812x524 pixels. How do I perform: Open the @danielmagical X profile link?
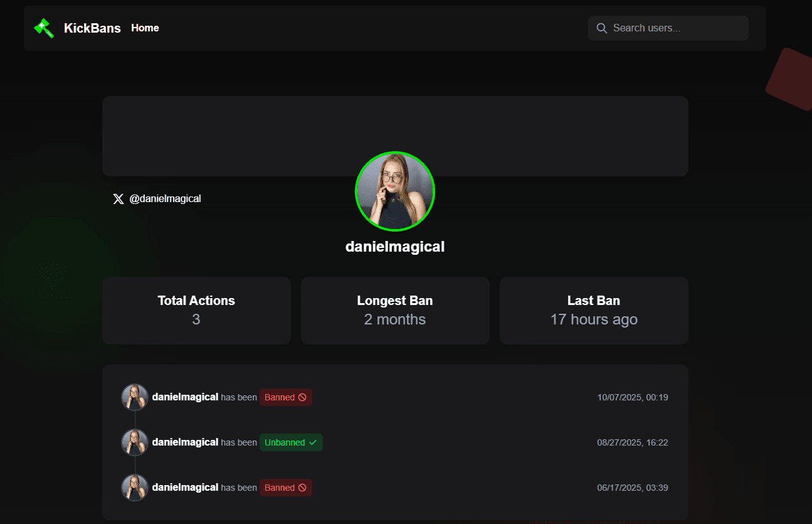point(165,198)
